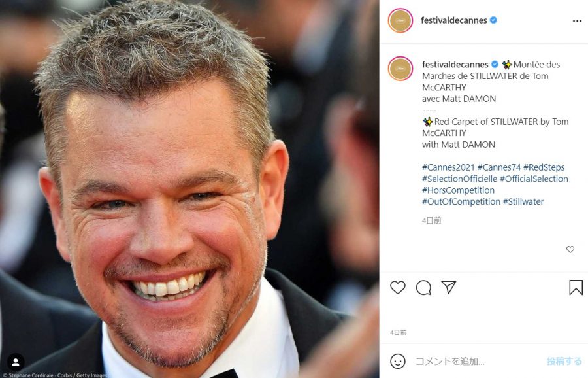Save the post with the bookmark icon
Image resolution: width=588 pixels, height=378 pixels.
click(x=576, y=288)
